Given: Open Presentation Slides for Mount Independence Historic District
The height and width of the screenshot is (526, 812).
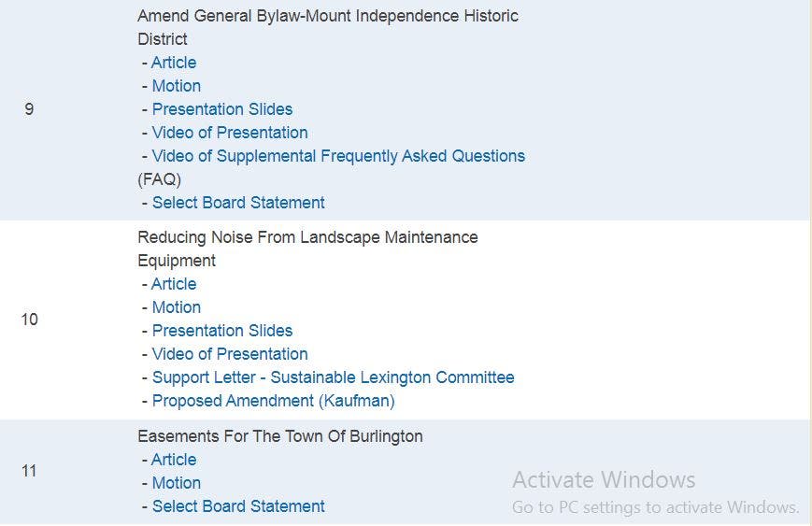Looking at the screenshot, I should 222,109.
